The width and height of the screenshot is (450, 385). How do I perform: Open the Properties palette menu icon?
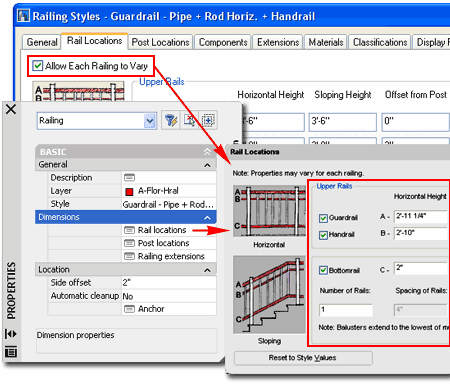(x=11, y=352)
